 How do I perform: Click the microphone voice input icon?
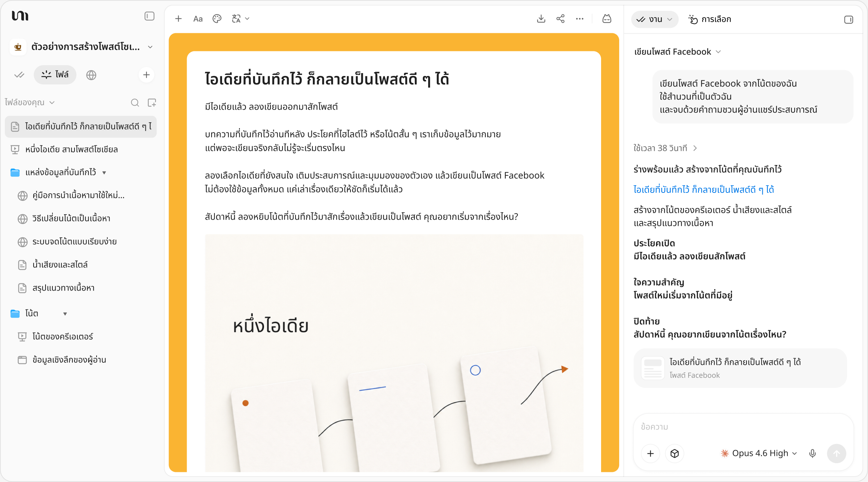(813, 453)
